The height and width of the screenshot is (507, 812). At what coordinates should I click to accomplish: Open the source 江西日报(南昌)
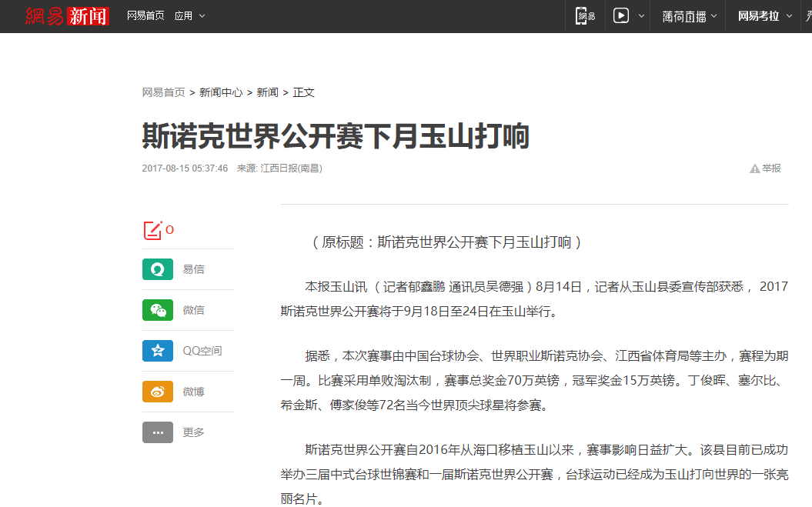tap(291, 168)
